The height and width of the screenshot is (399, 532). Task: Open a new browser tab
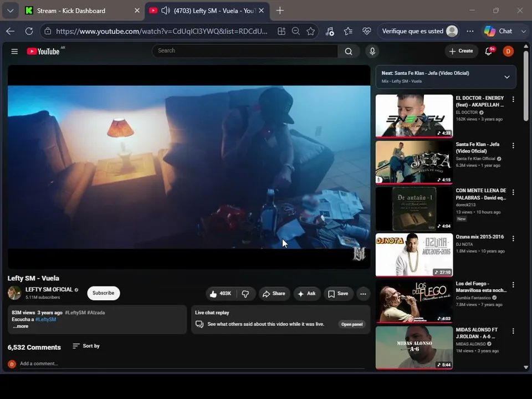(280, 11)
